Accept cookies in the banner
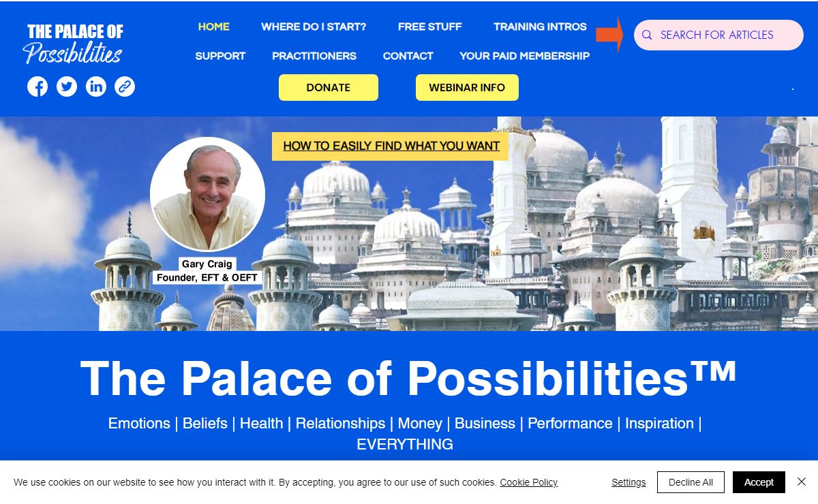Image resolution: width=818 pixels, height=504 pixels. (759, 482)
